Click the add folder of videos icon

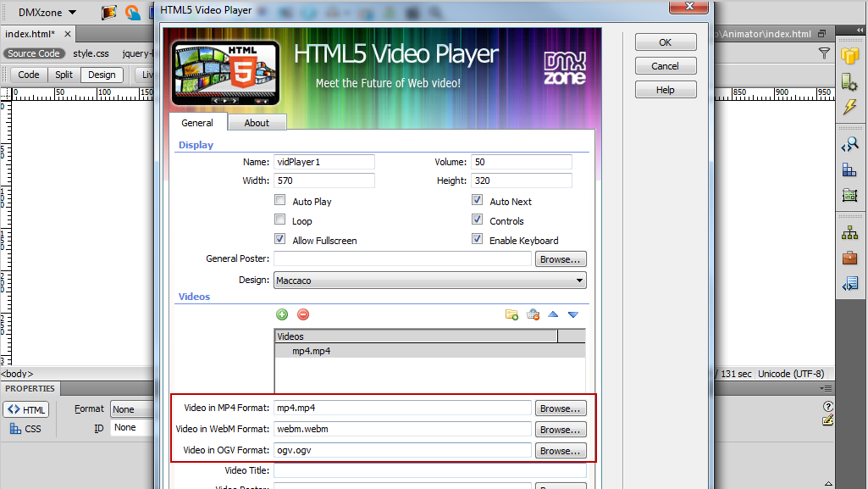[x=511, y=314]
